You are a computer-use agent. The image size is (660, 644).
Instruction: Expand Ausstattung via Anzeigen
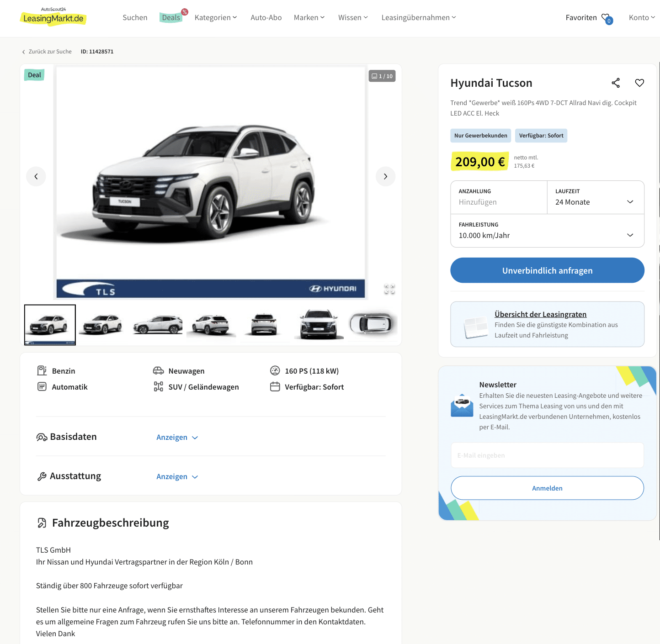(177, 476)
